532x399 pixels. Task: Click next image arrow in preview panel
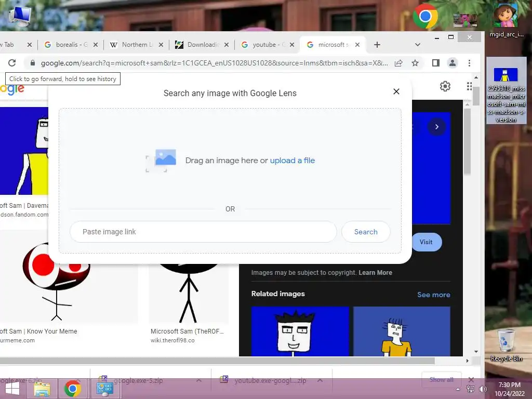[436, 127]
